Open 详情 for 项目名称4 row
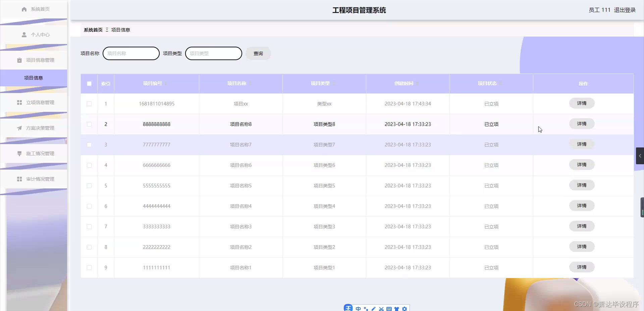Screen dimensions: 644x311 click(582, 206)
